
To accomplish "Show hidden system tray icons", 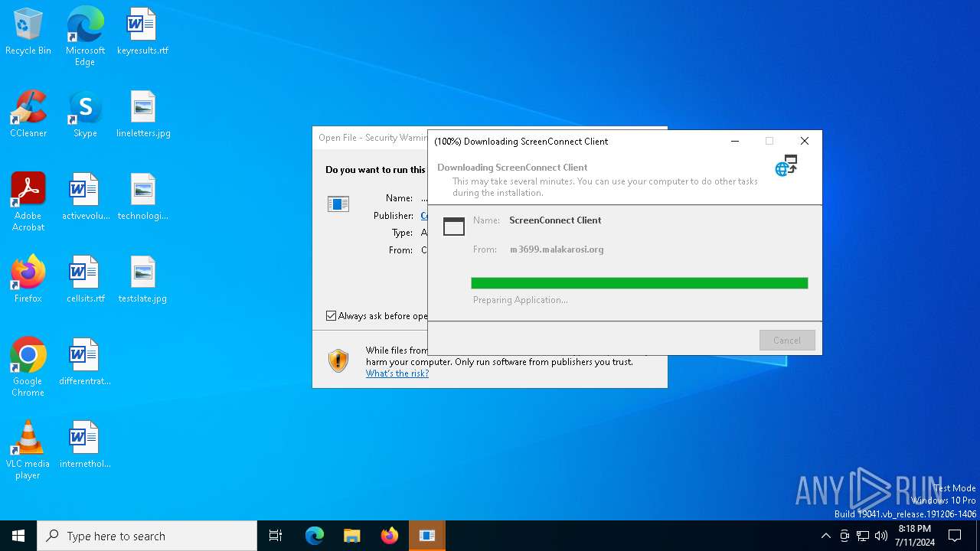I will (x=825, y=536).
